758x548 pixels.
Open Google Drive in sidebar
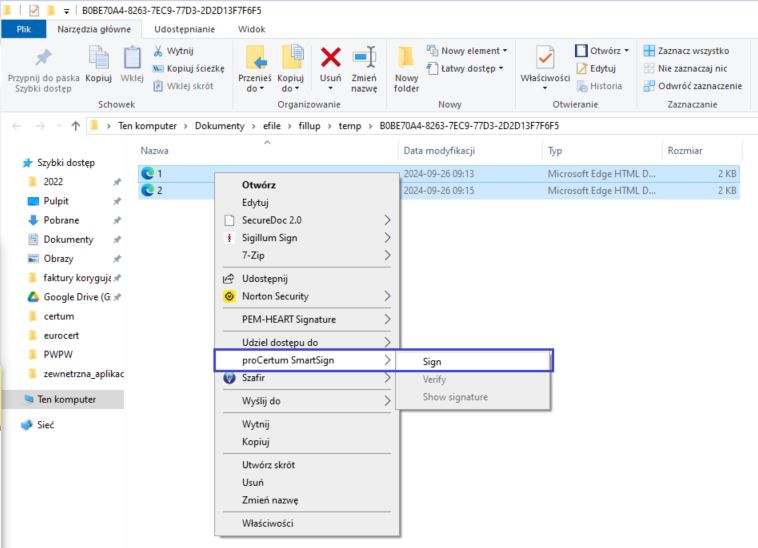[73, 297]
